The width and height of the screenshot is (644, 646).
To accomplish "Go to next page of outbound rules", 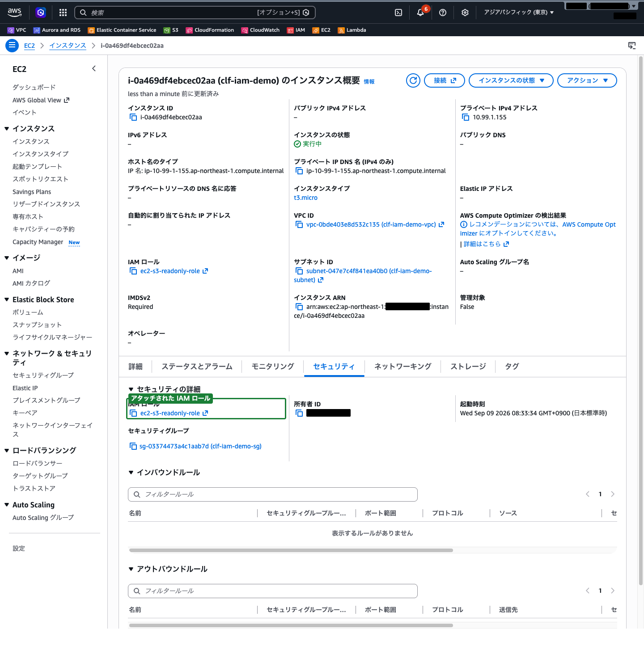I will (x=613, y=591).
